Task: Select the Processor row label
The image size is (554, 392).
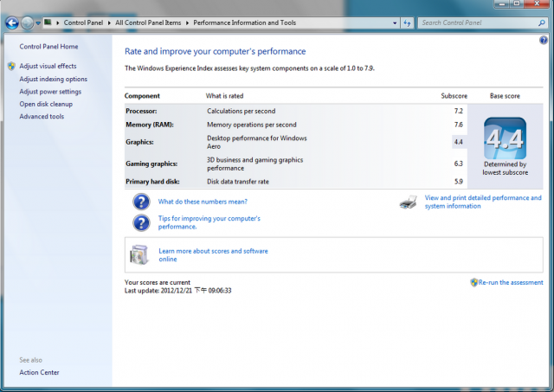Action: pyautogui.click(x=141, y=111)
